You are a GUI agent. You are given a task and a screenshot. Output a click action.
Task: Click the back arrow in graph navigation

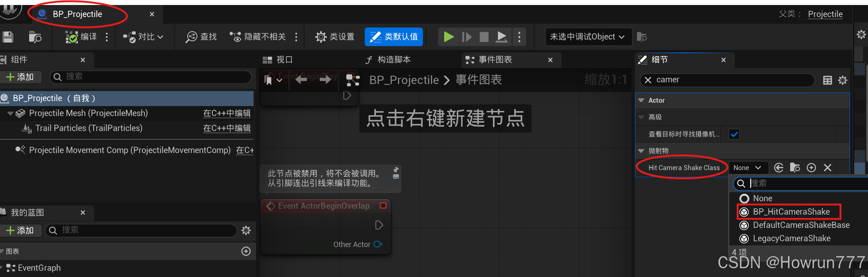tap(301, 80)
